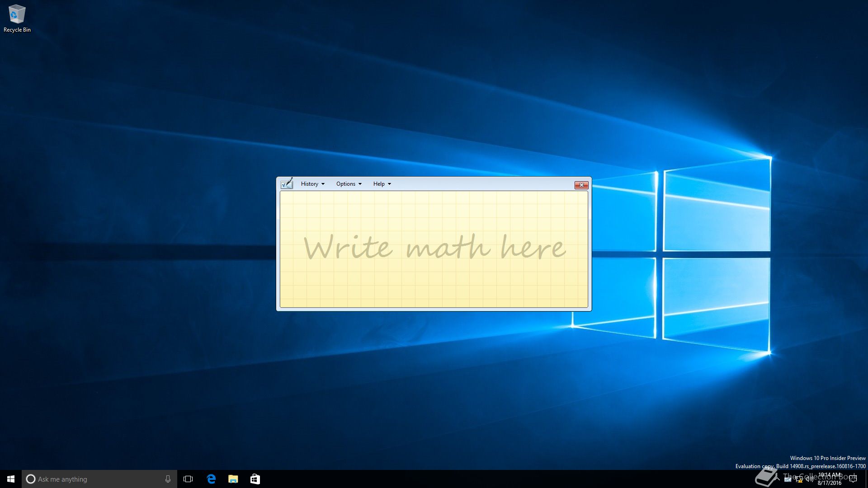Click inside the Write math here area
The image size is (868, 488).
tap(434, 249)
